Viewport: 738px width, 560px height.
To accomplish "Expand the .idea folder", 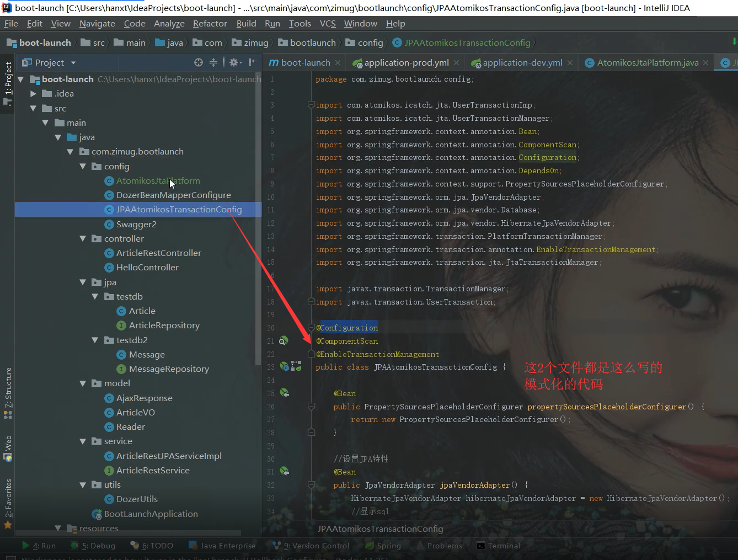I will tap(33, 94).
